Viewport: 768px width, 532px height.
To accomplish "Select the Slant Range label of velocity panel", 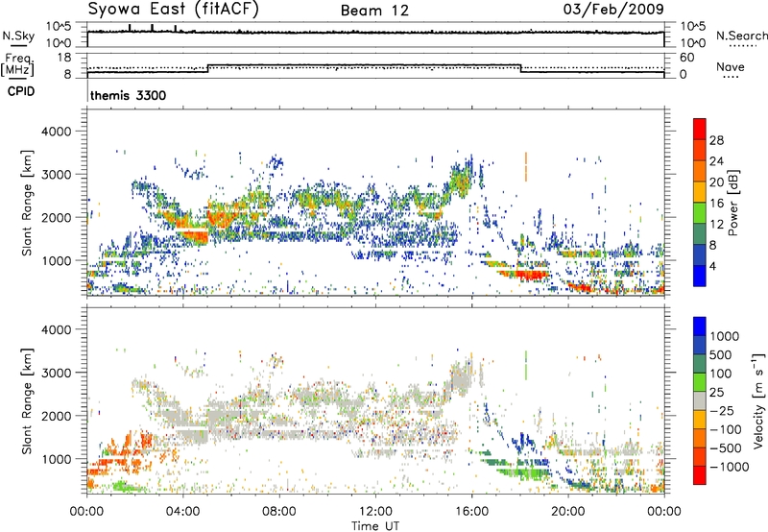I will click(x=27, y=401).
